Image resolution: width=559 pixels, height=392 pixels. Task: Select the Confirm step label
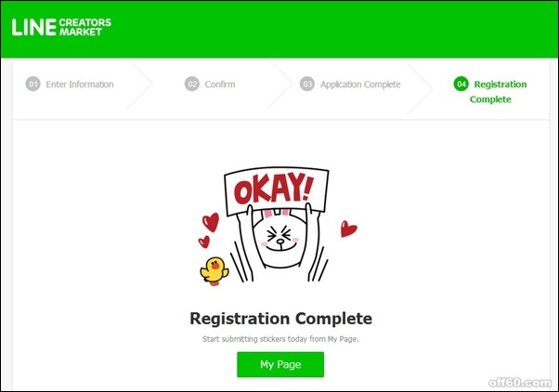coord(220,85)
